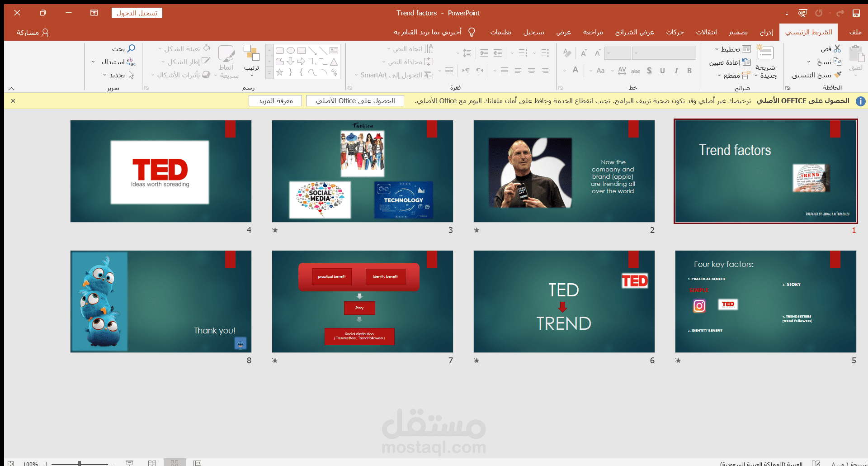Screen dimensions: 868x466
Task: Pick the five-point star shape in gallery
Action: [280, 72]
